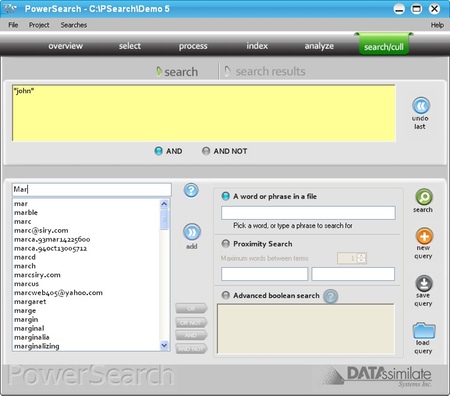Select 'margaret' in the word list
The height and width of the screenshot is (396, 450).
click(30, 302)
